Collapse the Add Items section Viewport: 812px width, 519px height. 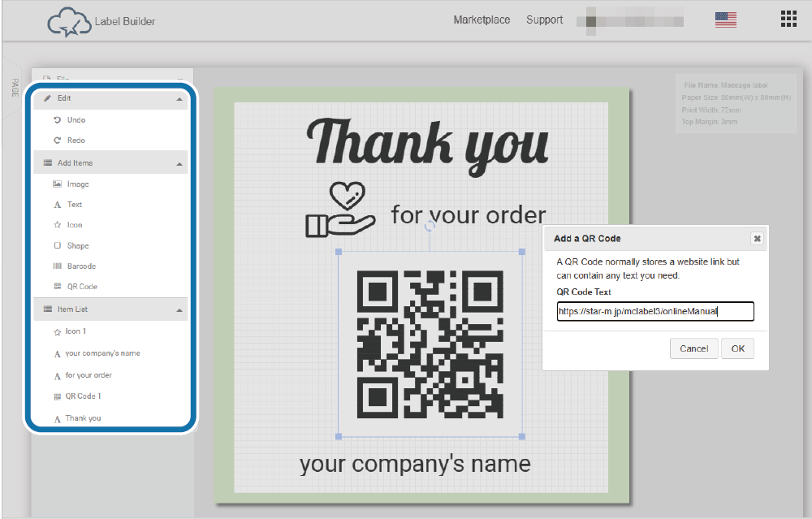coord(179,164)
